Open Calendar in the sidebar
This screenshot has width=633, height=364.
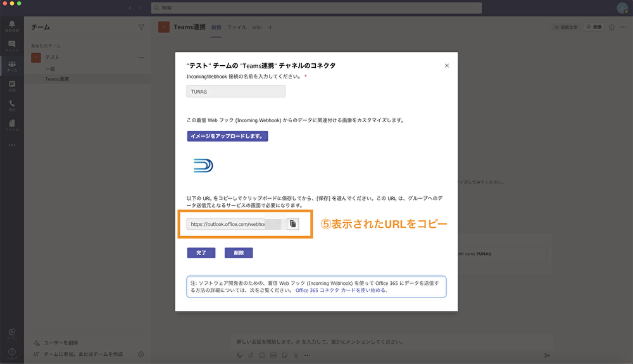11,86
